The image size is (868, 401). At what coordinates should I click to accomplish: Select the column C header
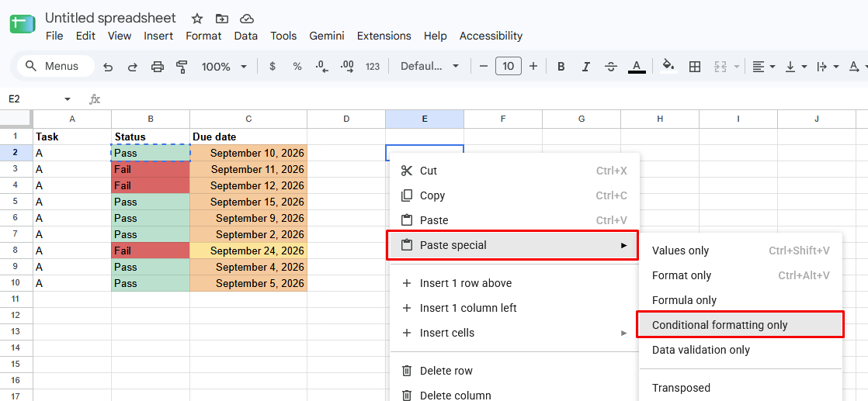tap(248, 119)
